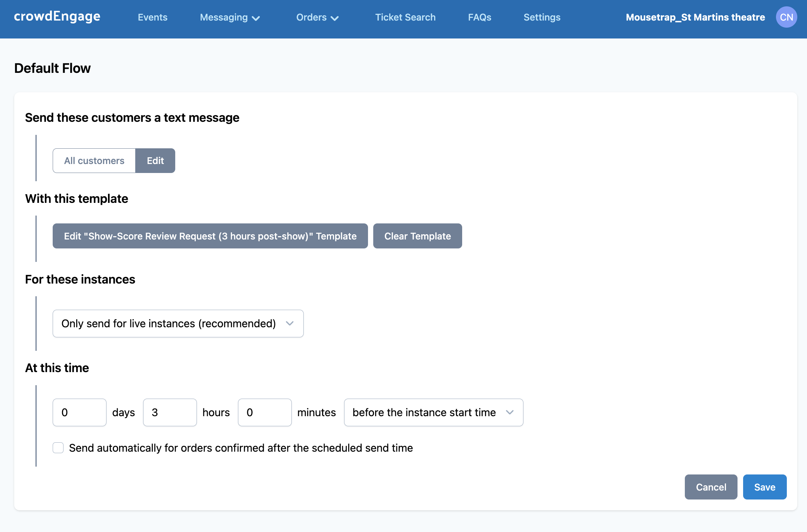
Task: Click Edit next to All customers
Action: pos(155,161)
